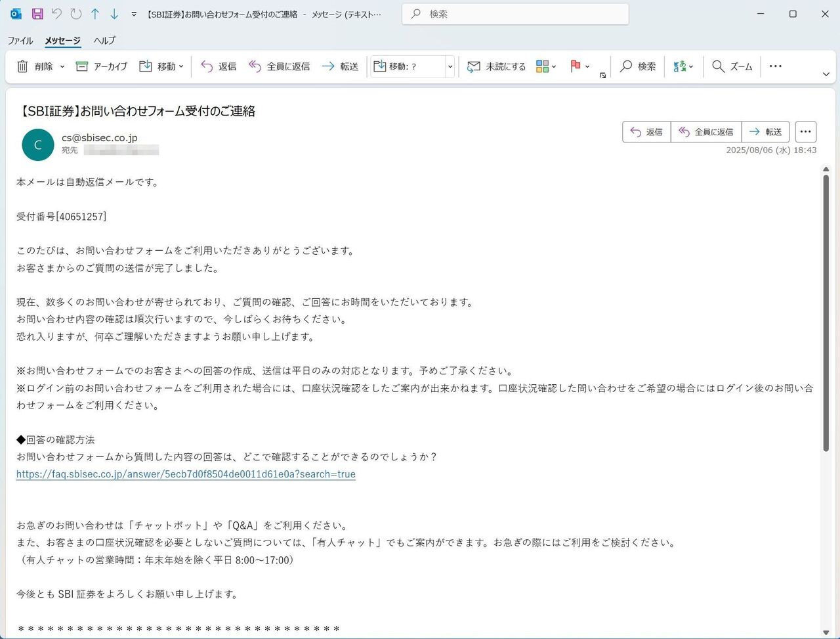Click the Outlook app icon in the title bar

tap(16, 14)
